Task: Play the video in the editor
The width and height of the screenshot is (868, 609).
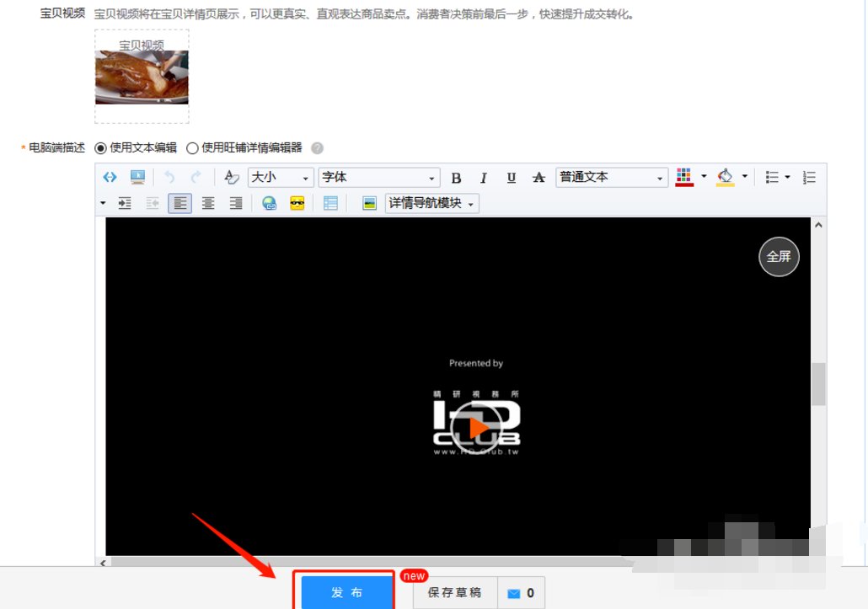Action: pos(476,428)
